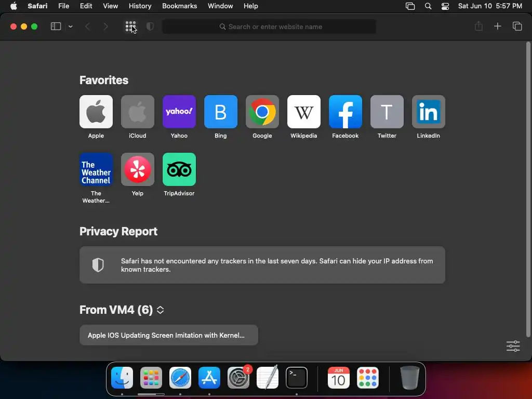Open App Store from the Dock
Image resolution: width=532 pixels, height=399 pixels.
tap(209, 378)
